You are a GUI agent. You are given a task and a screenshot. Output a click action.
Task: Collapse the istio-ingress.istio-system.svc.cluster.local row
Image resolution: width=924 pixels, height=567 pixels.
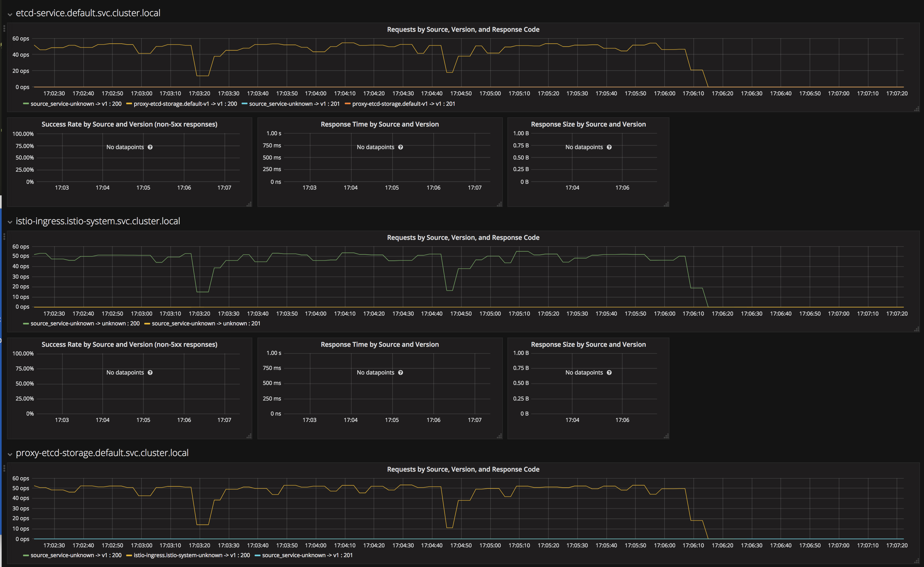pyautogui.click(x=10, y=222)
